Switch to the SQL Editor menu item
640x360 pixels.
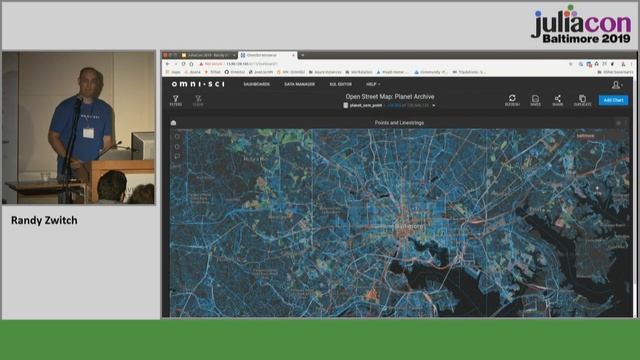[x=340, y=84]
